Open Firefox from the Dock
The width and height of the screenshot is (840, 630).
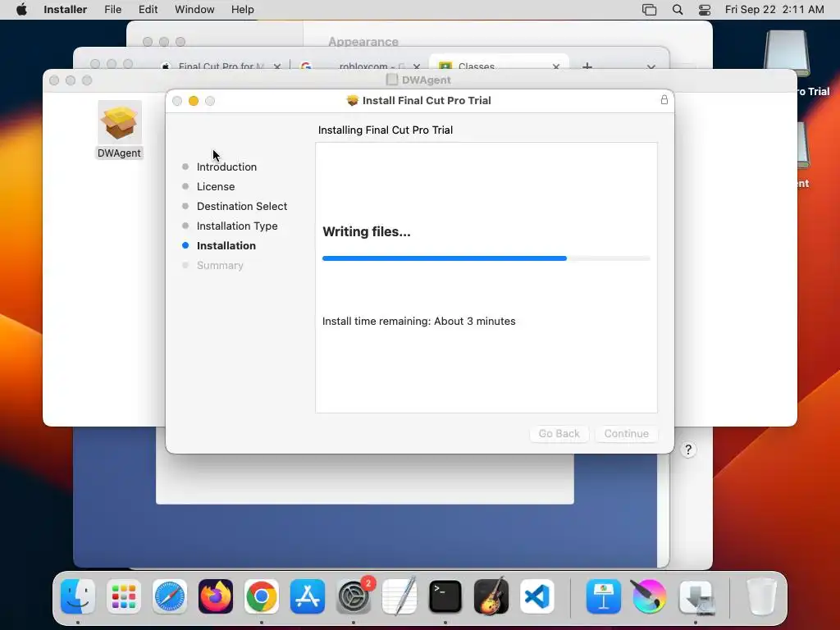click(x=216, y=596)
